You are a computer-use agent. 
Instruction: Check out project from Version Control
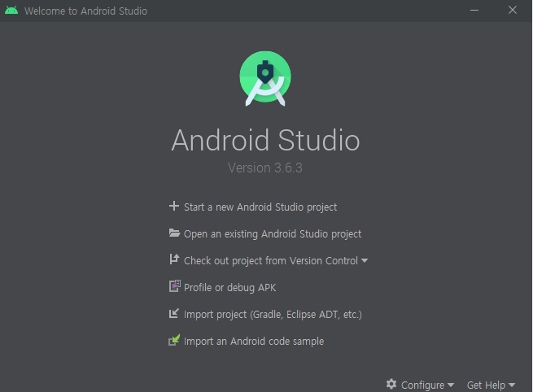[x=271, y=260]
